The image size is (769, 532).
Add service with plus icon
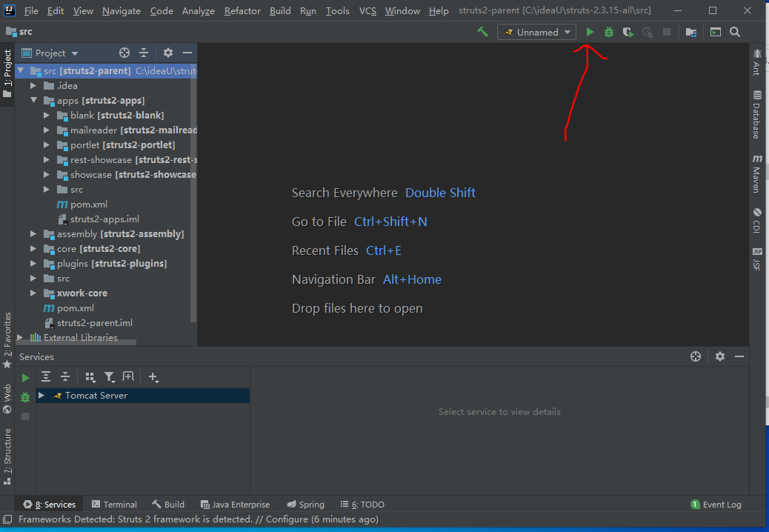click(153, 376)
